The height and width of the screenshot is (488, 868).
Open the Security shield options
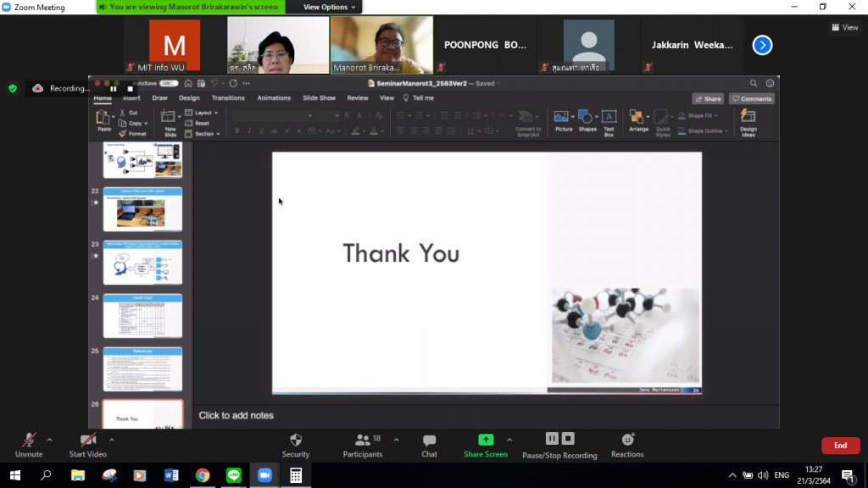[x=295, y=445]
